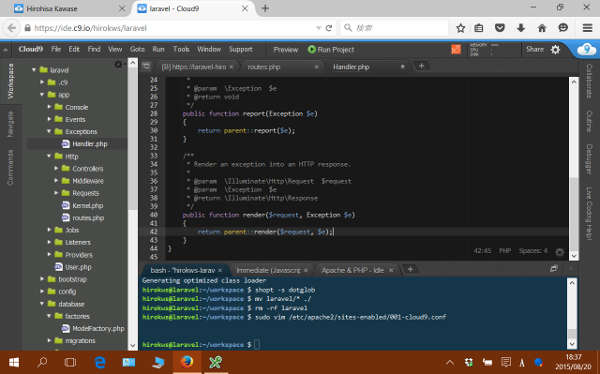Collapse the Exceptions folder
Viewport: 600px width, 374px height.
click(49, 131)
